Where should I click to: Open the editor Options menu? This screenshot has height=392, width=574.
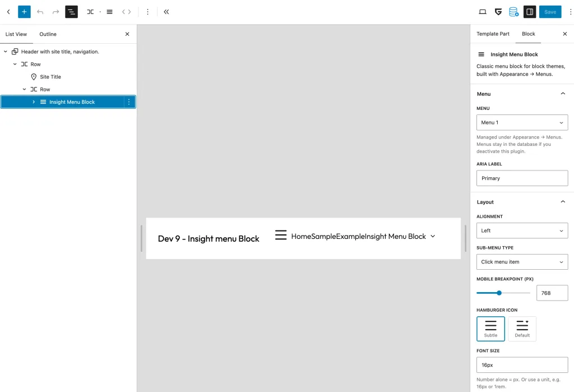pyautogui.click(x=570, y=12)
